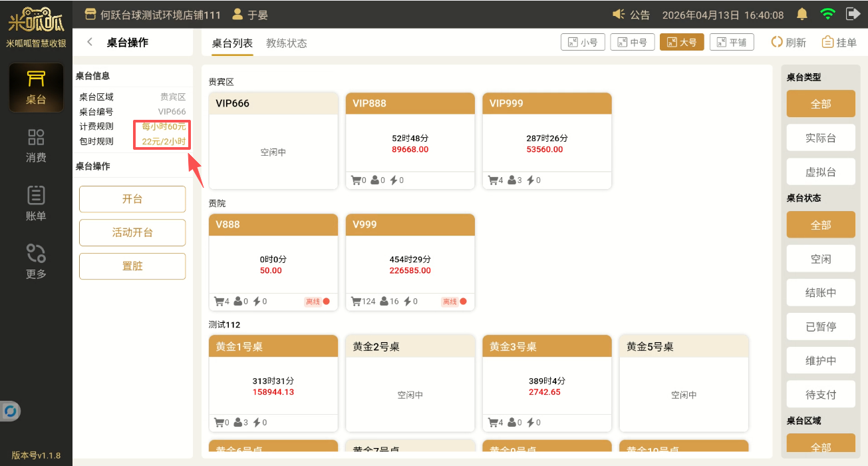This screenshot has width=868, height=466.
Task: Switch to the 教练状态 tab
Action: click(x=287, y=43)
